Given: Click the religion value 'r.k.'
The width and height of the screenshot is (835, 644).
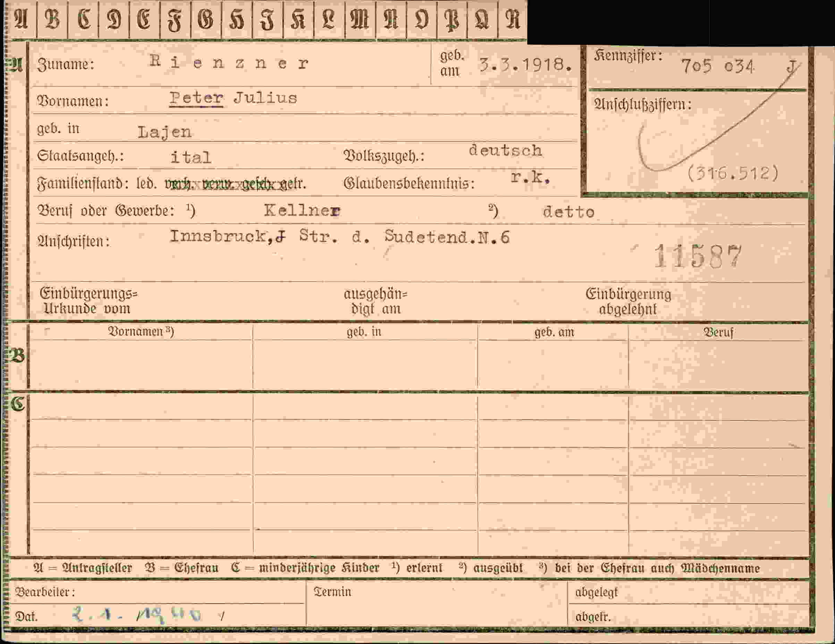Looking at the screenshot, I should (x=530, y=178).
